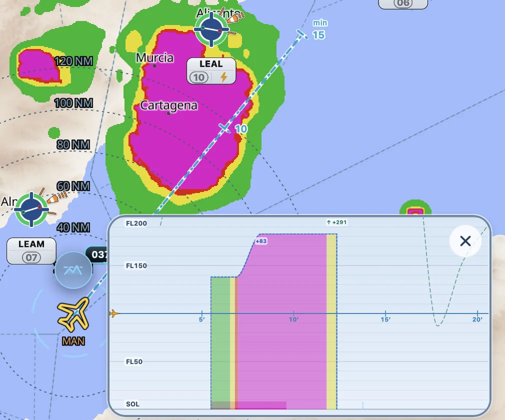Click the green weather band in profile
Screen dimensions: 505x420
click(x=220, y=343)
